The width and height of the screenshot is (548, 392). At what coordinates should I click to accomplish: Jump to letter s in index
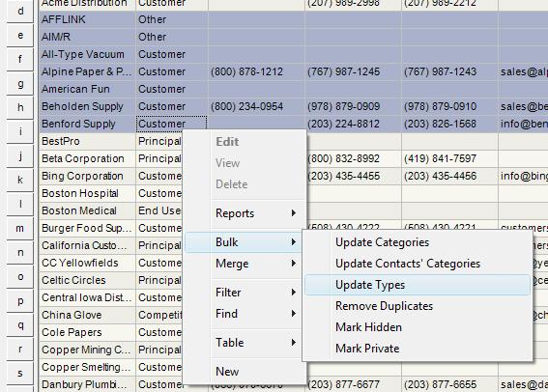[20, 373]
